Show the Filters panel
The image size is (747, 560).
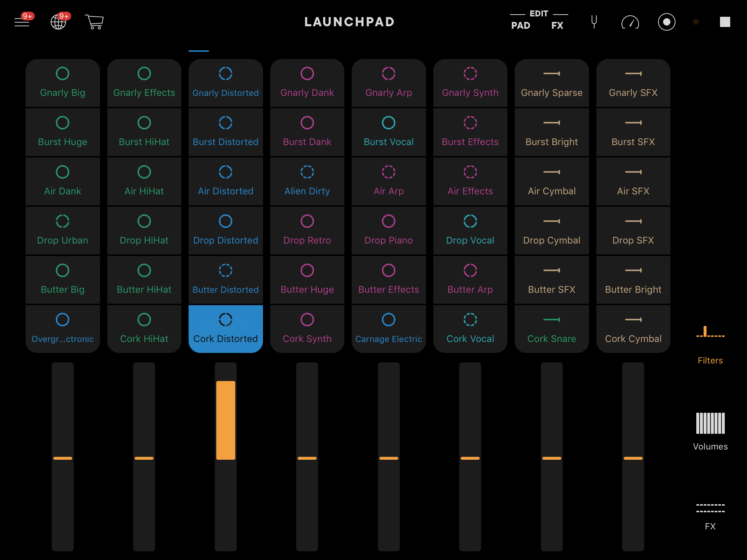click(x=710, y=345)
